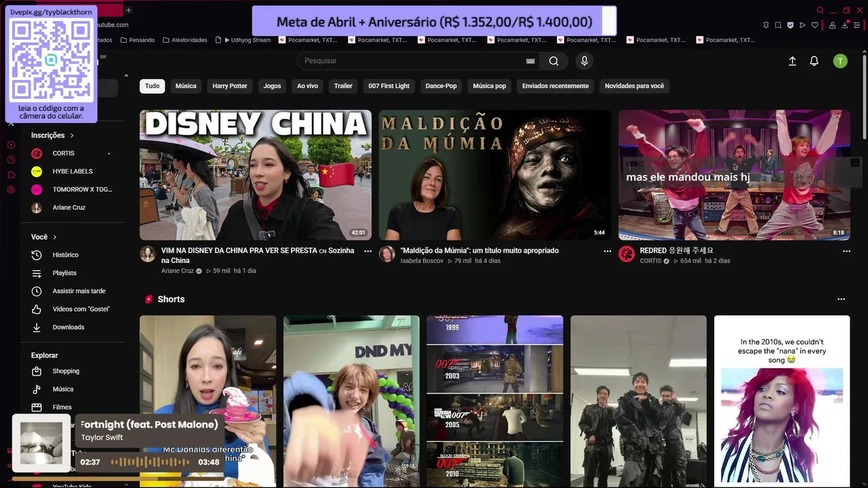
Task: Select the Ao vivo filter chip
Action: pyautogui.click(x=307, y=86)
